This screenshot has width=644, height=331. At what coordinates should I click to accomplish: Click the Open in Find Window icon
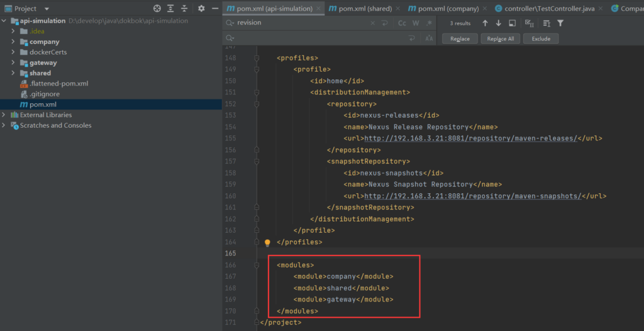pyautogui.click(x=512, y=23)
